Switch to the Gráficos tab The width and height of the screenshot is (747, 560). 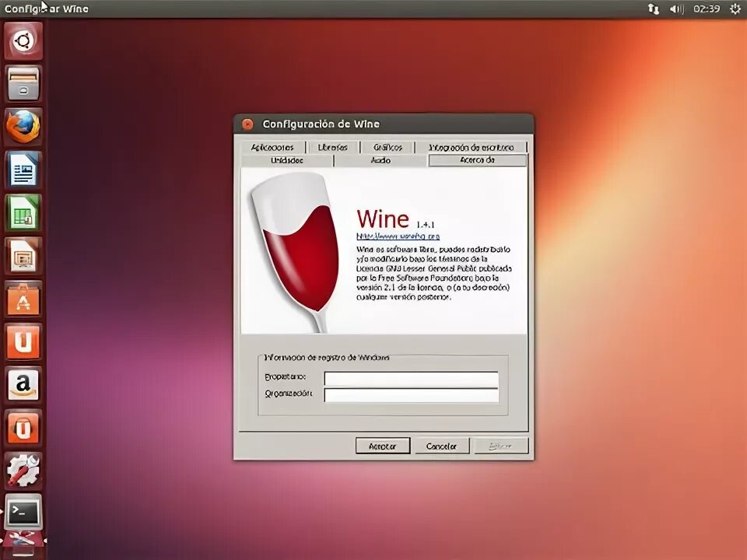388,147
